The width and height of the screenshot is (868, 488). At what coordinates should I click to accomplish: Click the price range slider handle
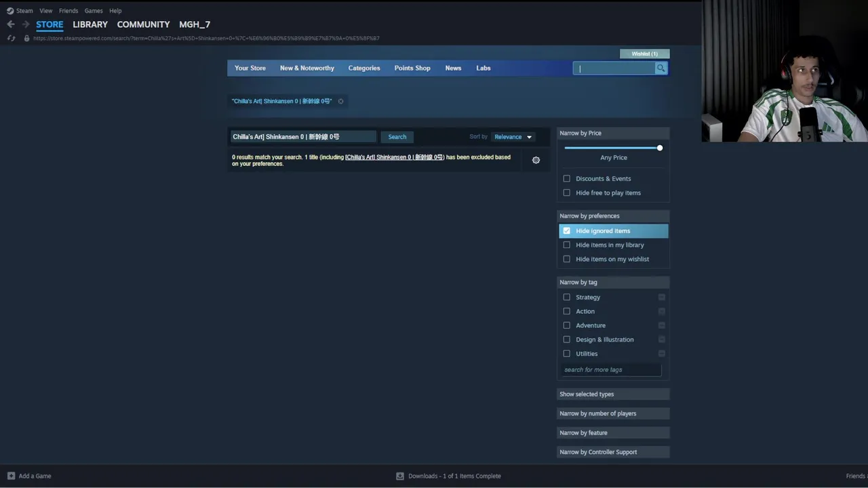coord(659,148)
